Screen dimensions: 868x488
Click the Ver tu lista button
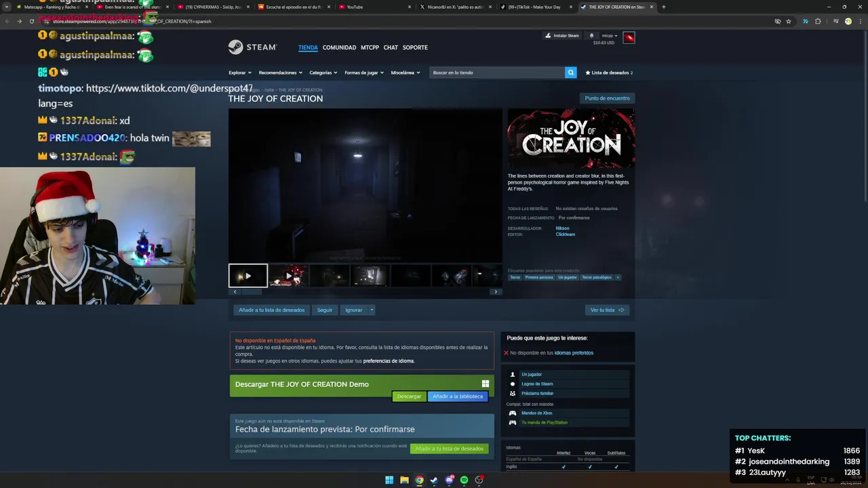(x=607, y=310)
